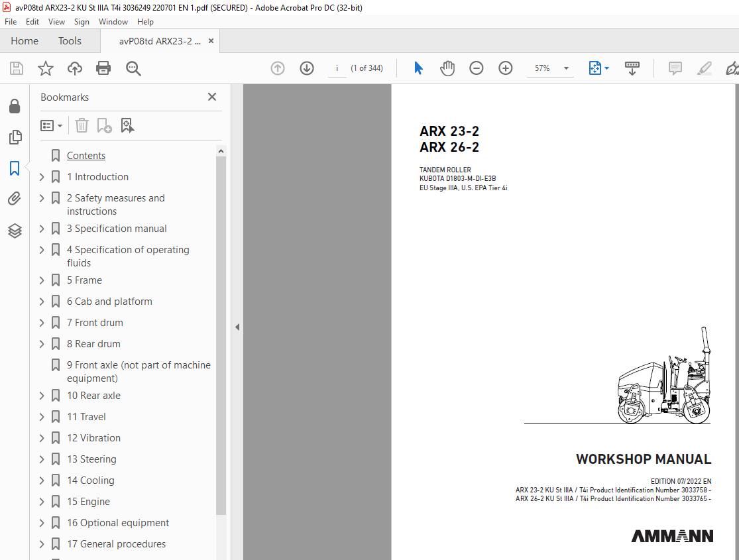Image resolution: width=739 pixels, height=560 pixels.
Task: Jump to 16 Optional equipment bookmark
Action: coord(118,523)
